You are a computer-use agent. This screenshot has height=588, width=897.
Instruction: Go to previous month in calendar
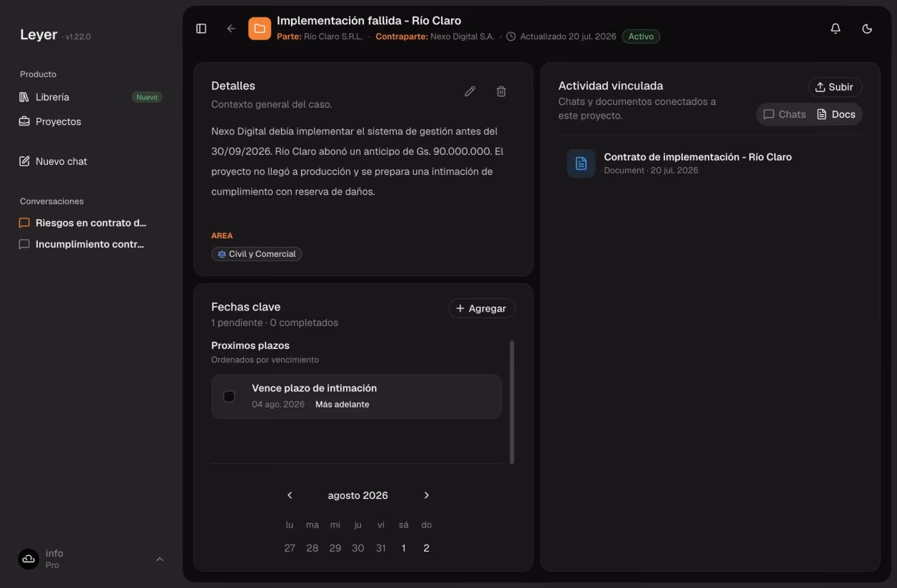[290, 495]
